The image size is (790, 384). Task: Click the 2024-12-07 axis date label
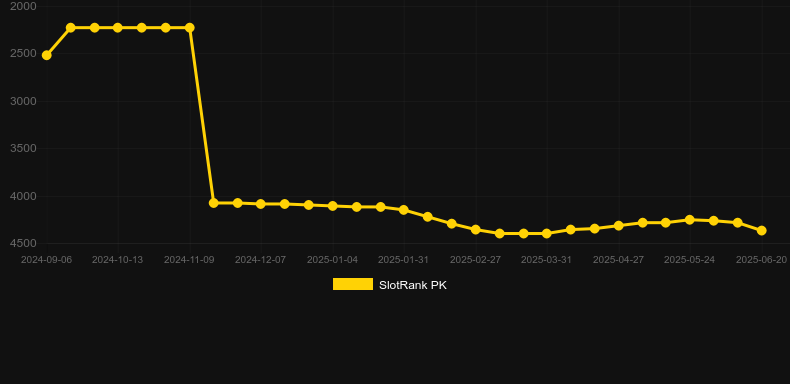(x=260, y=260)
